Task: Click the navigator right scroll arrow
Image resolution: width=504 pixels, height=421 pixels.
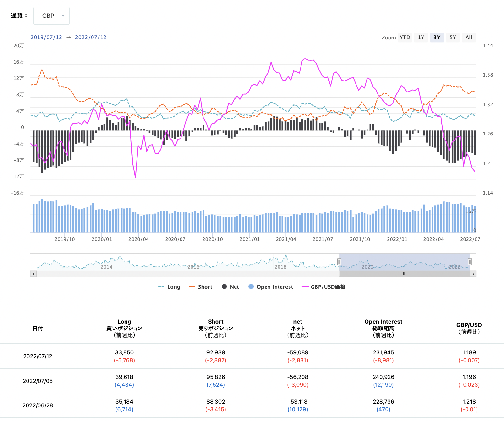Action: [473, 274]
